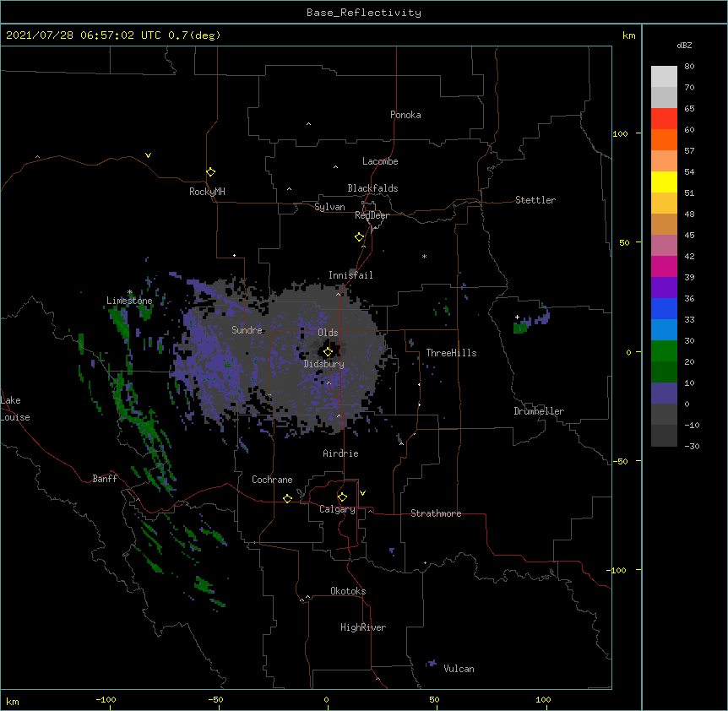Click the ThreeHills city label
This screenshot has width=728, height=711.
click(451, 353)
